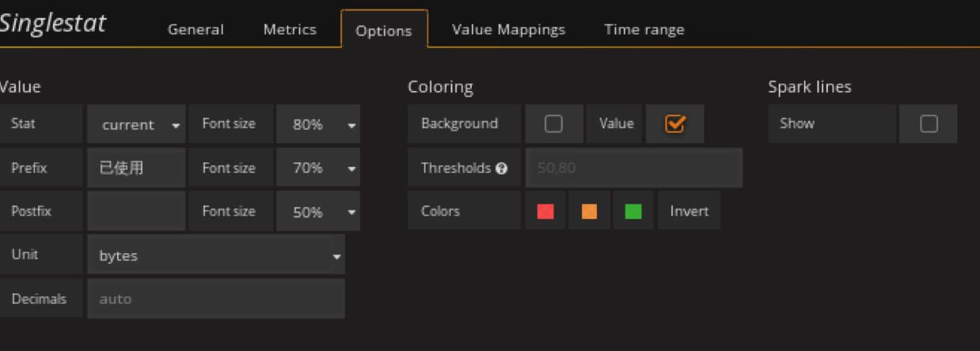The image size is (980, 351).
Task: Switch to the General tab
Action: pyautogui.click(x=196, y=29)
